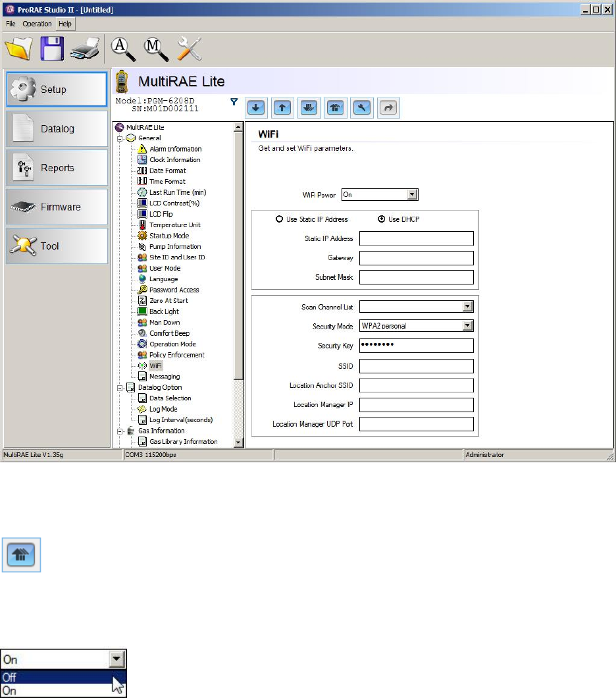
Task: Click the wrench button in instrument toolbar
Action: point(362,108)
